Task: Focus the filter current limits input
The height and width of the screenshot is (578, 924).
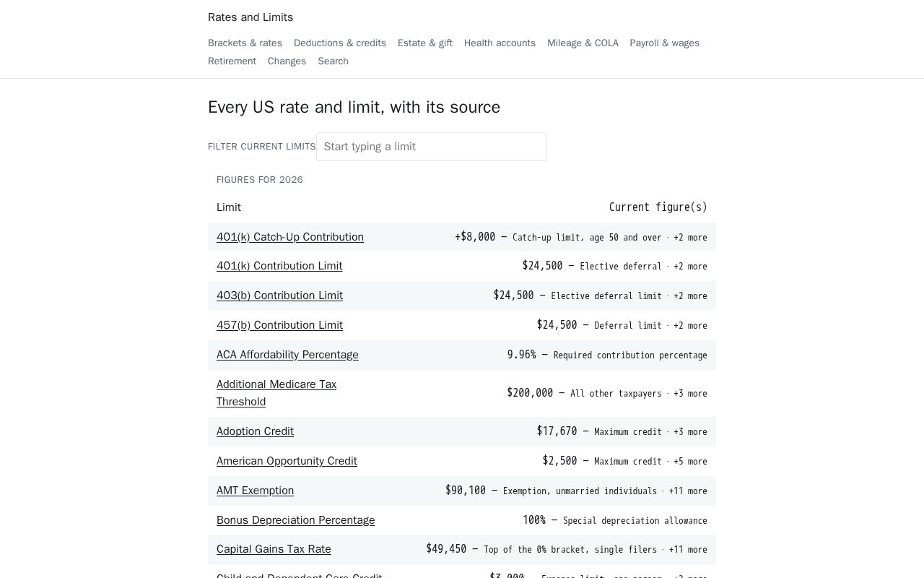Action: pos(432,147)
